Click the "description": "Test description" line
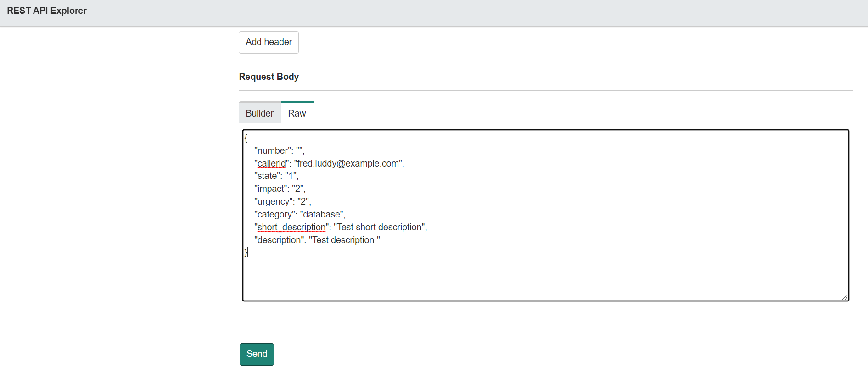 pyautogui.click(x=317, y=240)
